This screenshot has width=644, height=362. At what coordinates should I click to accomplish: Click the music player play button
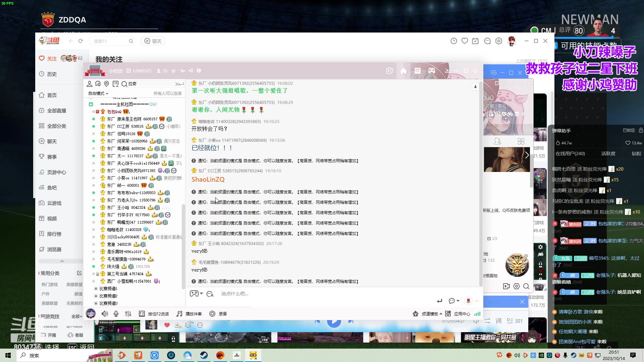coord(334,322)
